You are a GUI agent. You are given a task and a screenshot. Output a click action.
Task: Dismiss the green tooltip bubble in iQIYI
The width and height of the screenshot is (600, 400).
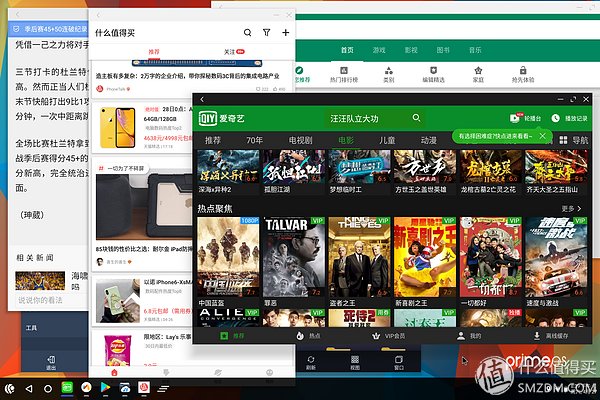[542, 136]
